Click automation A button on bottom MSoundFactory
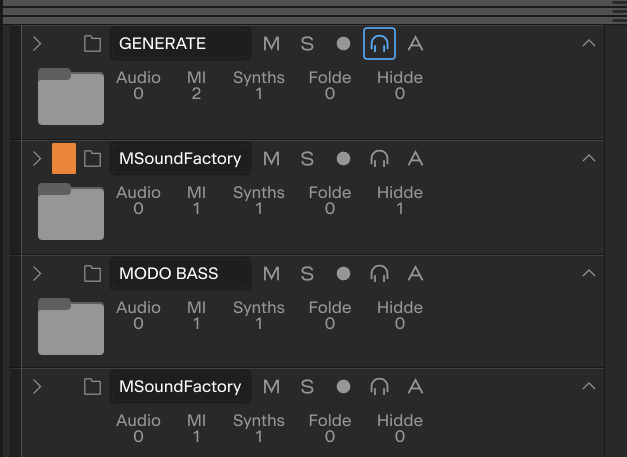627x457 pixels. pyautogui.click(x=415, y=387)
